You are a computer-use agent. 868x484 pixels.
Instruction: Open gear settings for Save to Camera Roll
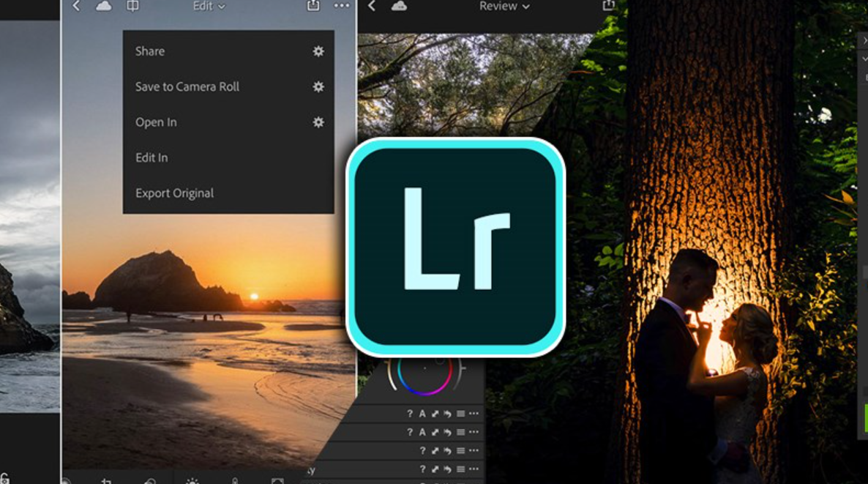click(x=318, y=86)
